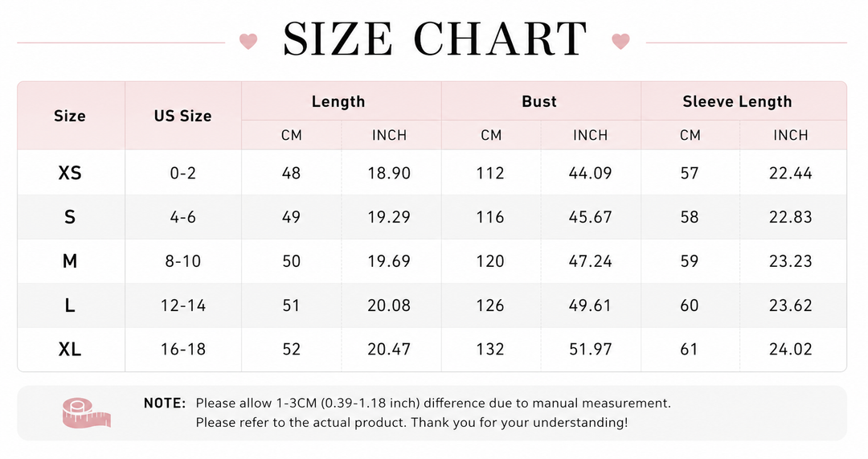Click the US Size column header

coord(182,116)
